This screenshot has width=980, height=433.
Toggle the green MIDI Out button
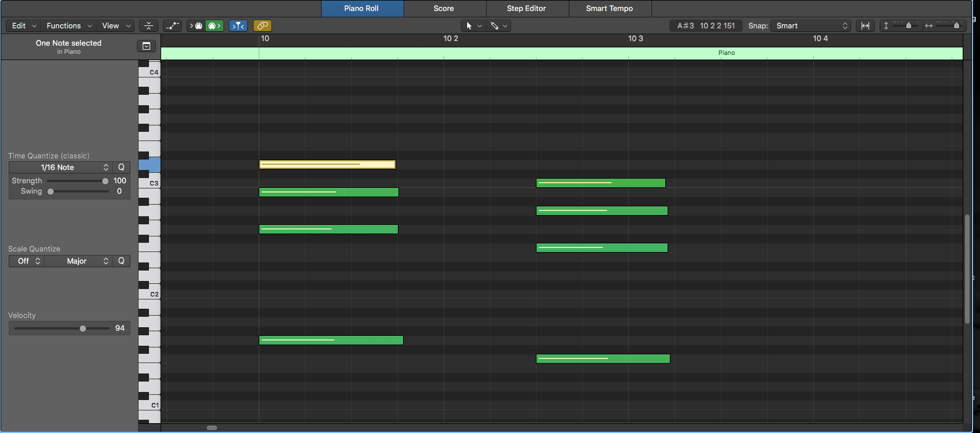coord(214,25)
